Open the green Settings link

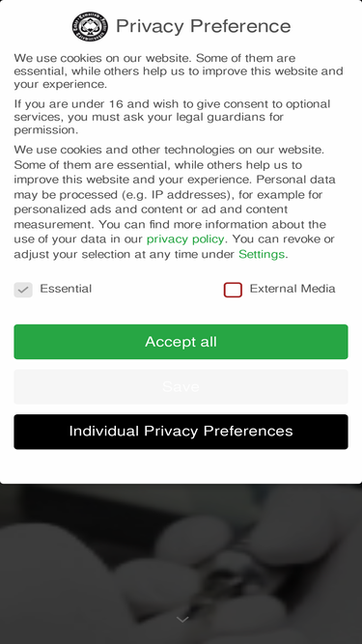pos(262,254)
